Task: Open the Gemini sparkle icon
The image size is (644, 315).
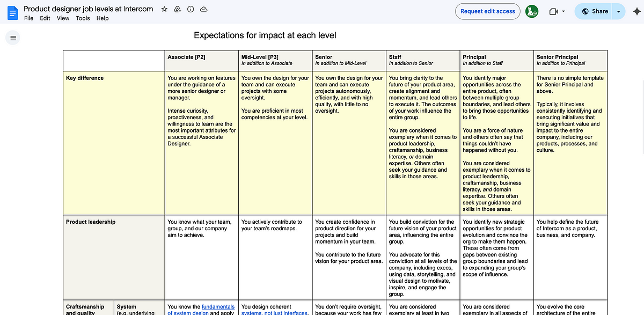Action: (x=637, y=11)
